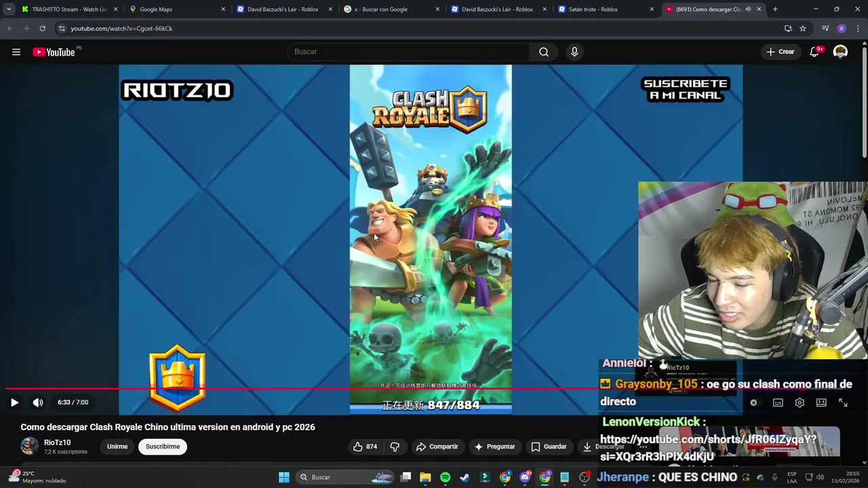Play the paused video

pyautogui.click(x=14, y=402)
